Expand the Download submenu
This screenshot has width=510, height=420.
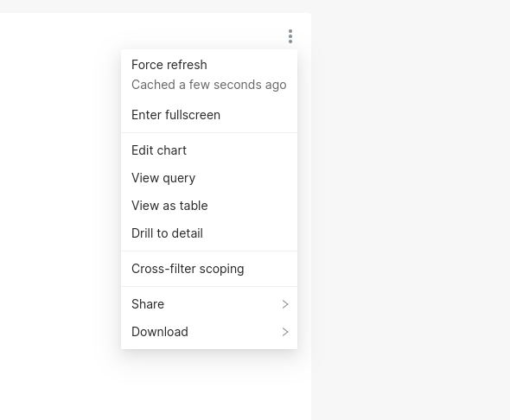coord(209,332)
